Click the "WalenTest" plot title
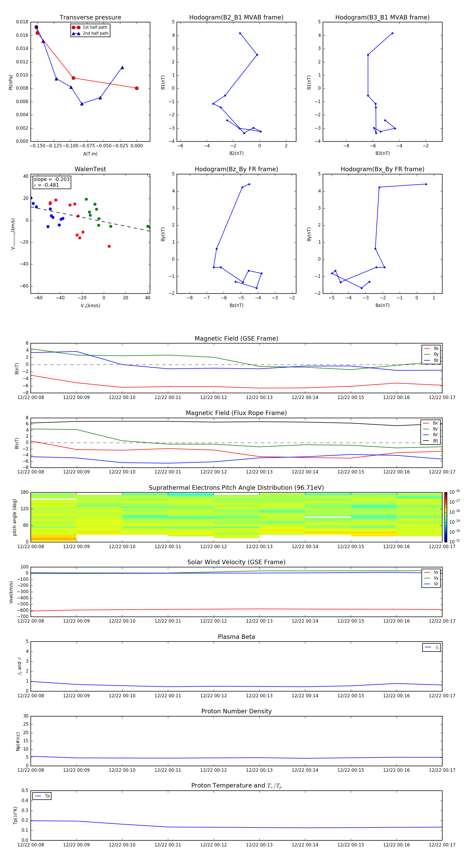 (90, 169)
